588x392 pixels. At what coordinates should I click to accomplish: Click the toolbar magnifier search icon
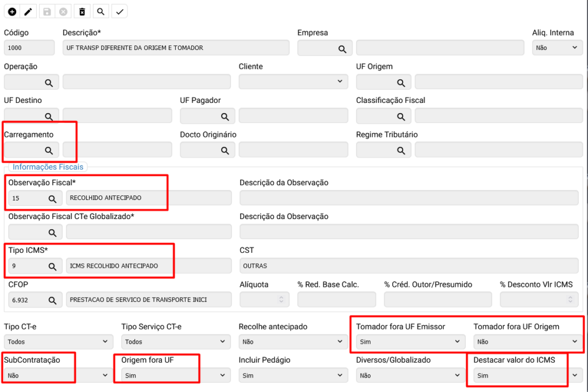click(x=100, y=11)
